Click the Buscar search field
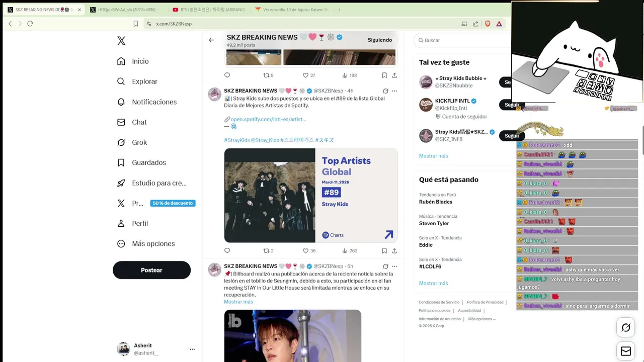Viewport: 644px width, 362px height. tap(463, 40)
